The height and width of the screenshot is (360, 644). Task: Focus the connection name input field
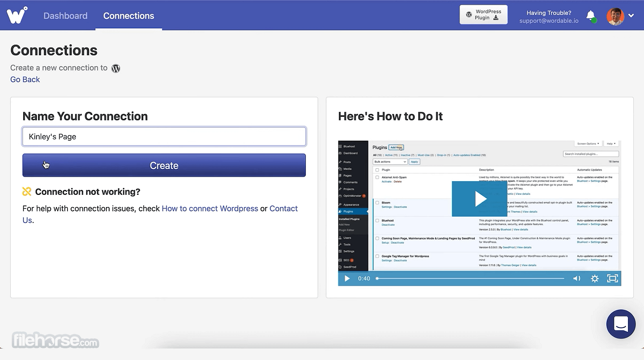(x=164, y=136)
